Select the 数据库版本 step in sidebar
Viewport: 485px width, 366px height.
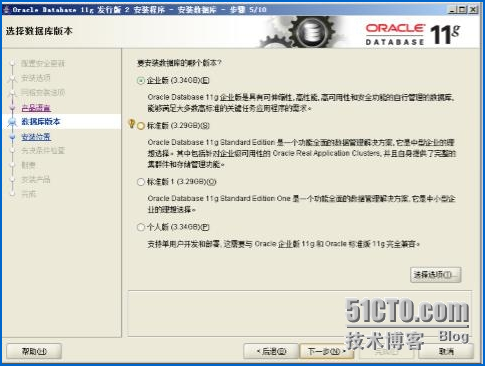41,122
